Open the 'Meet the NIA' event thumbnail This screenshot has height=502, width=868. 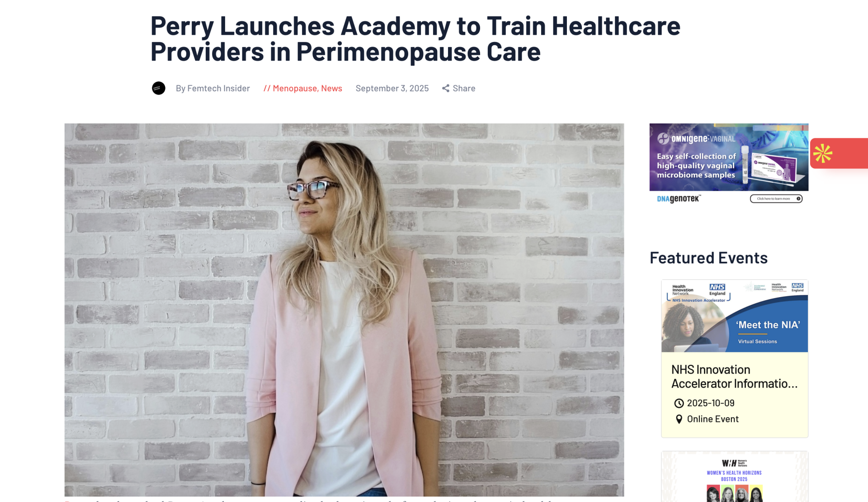click(x=735, y=316)
